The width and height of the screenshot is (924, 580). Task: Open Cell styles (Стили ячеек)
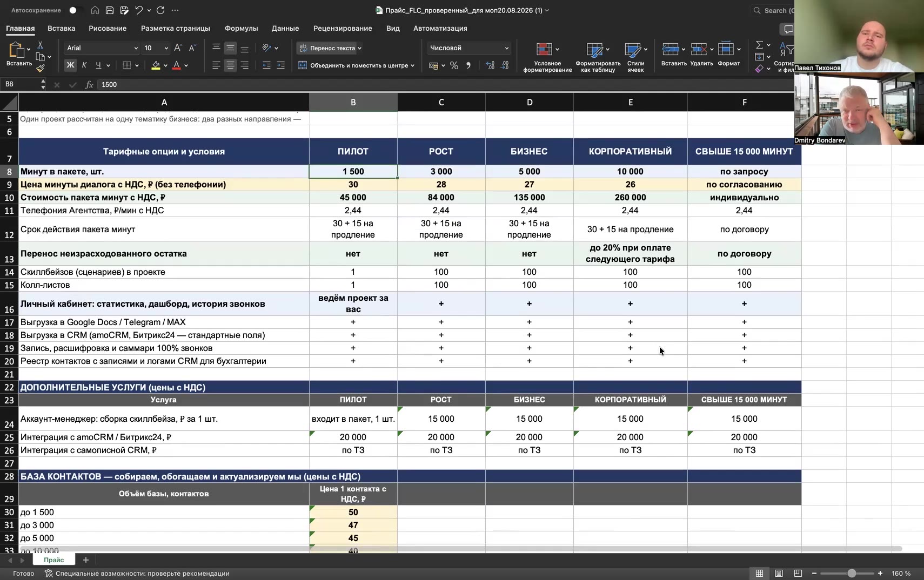point(635,57)
